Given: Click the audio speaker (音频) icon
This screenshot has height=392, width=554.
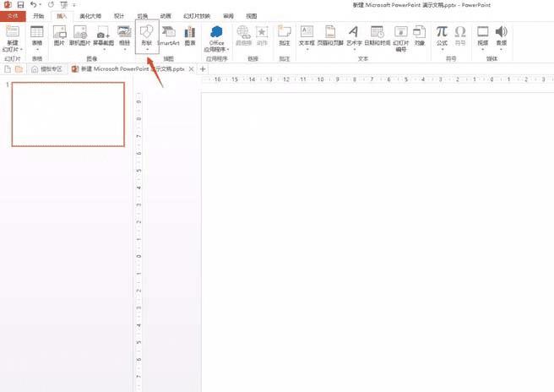Looking at the screenshot, I should [502, 31].
